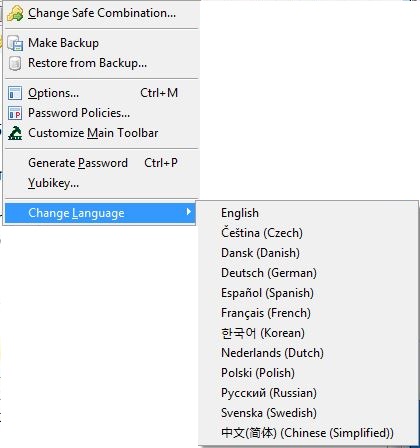Switch language to Français (French)

click(308, 313)
